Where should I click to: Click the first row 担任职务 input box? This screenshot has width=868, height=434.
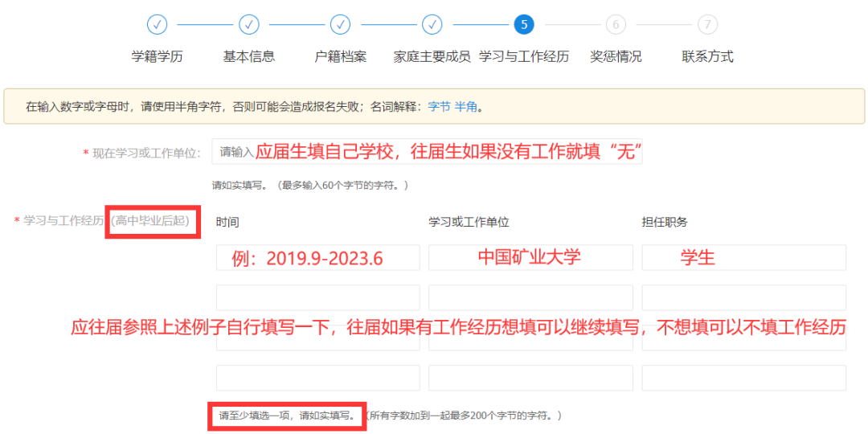[743, 258]
